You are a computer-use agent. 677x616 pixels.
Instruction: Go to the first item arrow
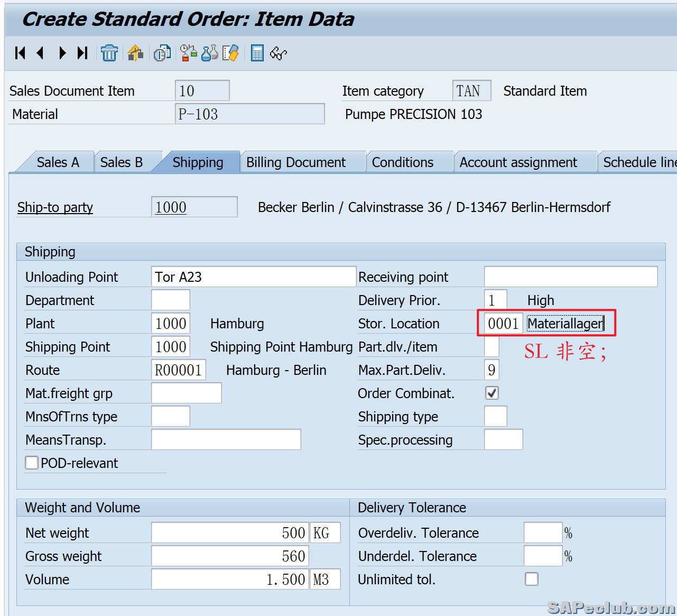click(21, 53)
